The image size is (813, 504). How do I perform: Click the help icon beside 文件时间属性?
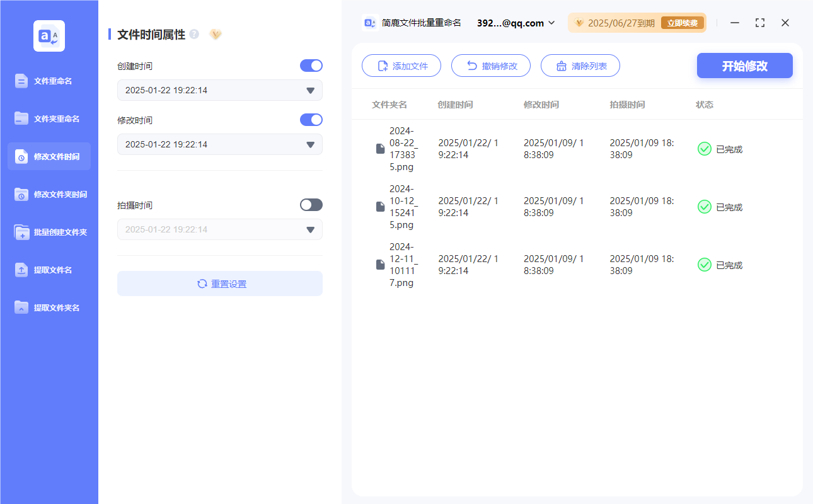tap(193, 35)
